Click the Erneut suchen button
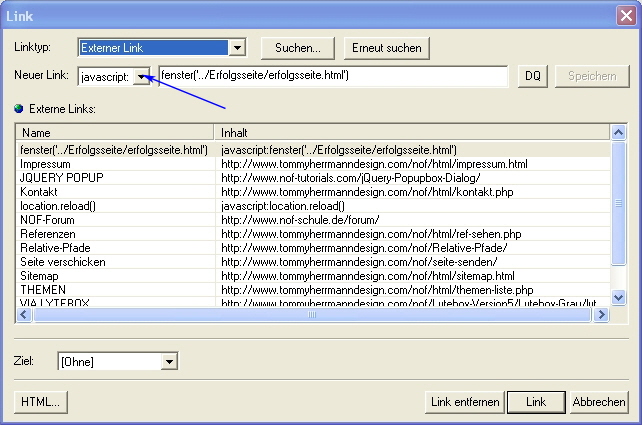Screen dimensions: 642x425 tap(386, 47)
